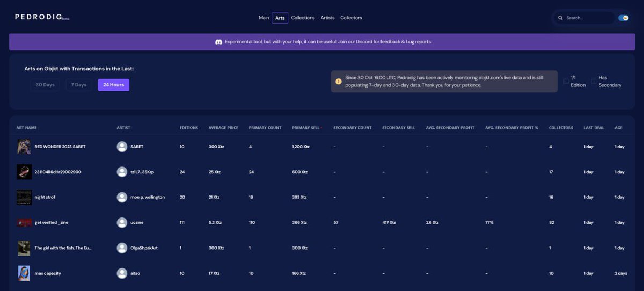This screenshot has height=291, width=644.
Task: Open get verified _zine art name
Action: point(52,222)
